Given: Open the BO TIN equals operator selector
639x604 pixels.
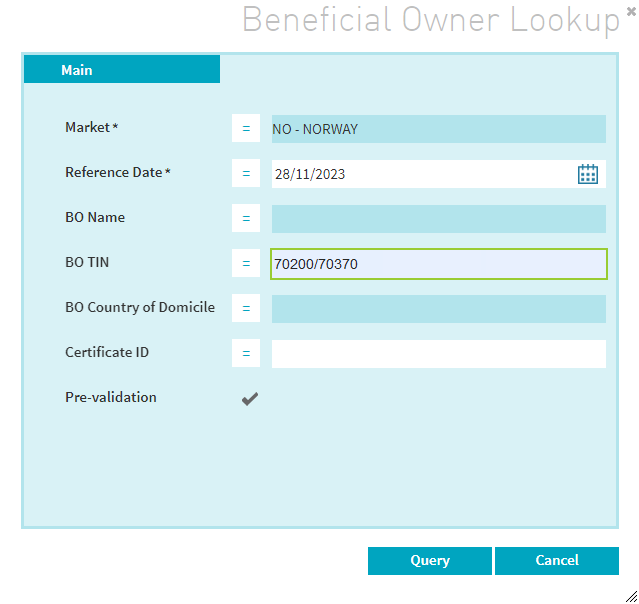Looking at the screenshot, I should tap(246, 264).
